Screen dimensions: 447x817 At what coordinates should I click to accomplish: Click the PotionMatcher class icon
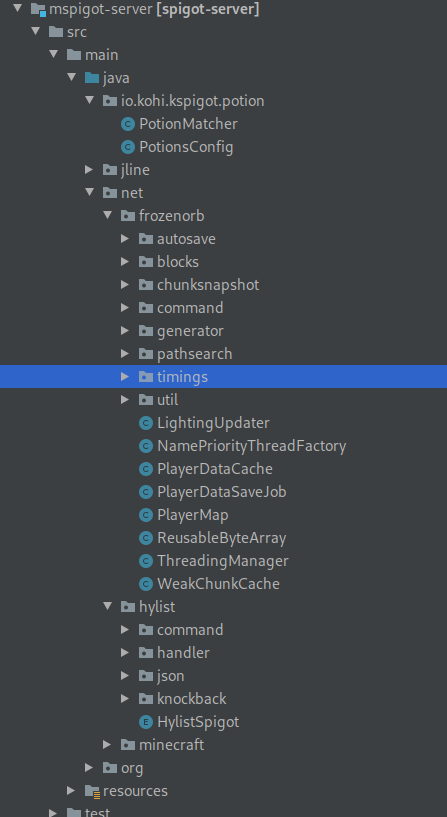pos(128,124)
